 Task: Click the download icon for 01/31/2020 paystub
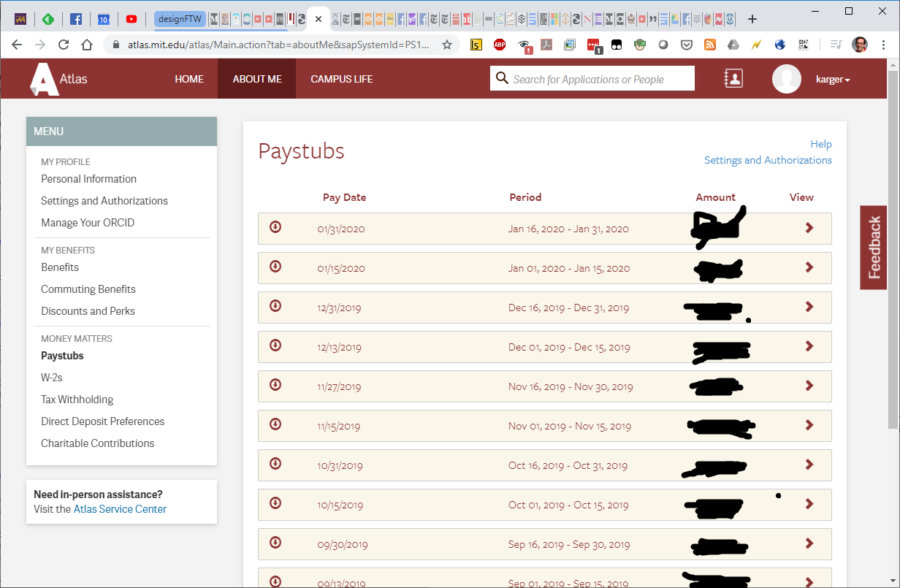tap(275, 227)
